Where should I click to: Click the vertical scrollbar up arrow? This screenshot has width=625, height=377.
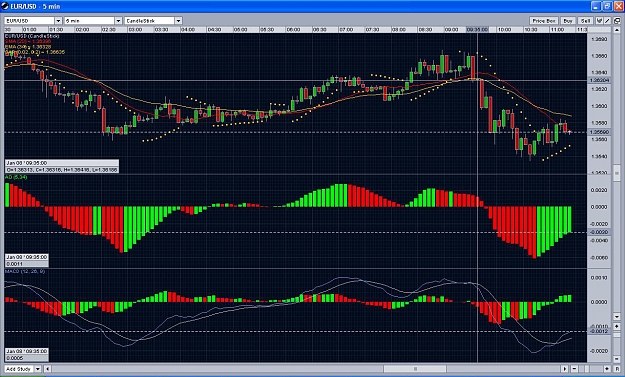coord(617,30)
